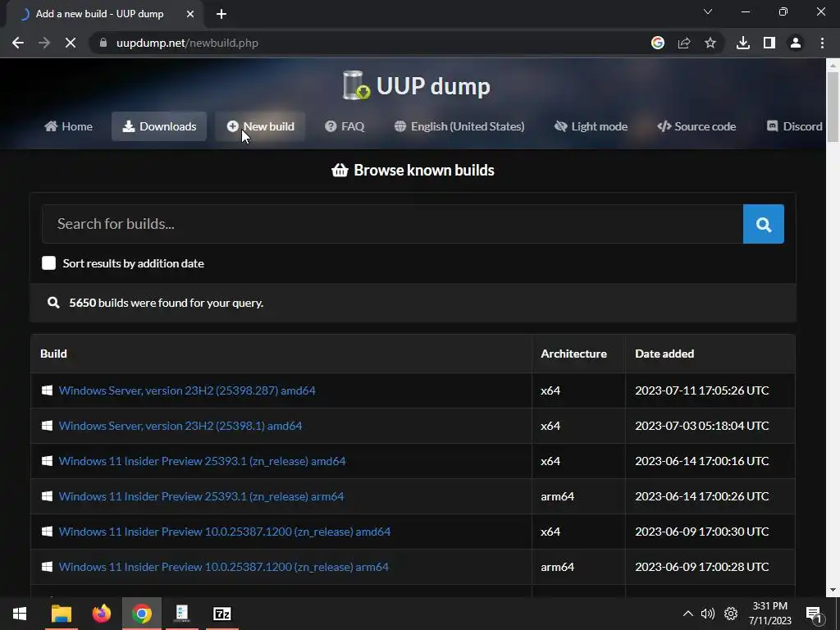This screenshot has height=630, width=840.
Task: Click the 5650 builds found message
Action: 166,303
